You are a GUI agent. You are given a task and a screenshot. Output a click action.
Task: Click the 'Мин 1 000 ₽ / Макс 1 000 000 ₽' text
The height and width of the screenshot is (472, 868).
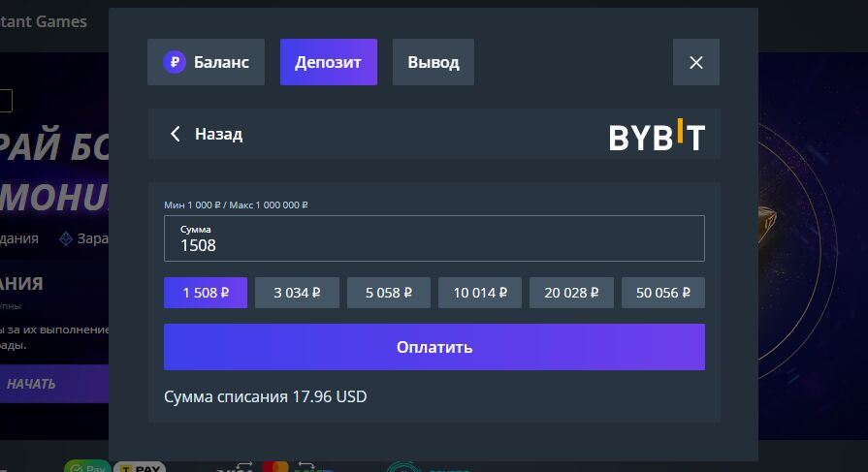(236, 205)
